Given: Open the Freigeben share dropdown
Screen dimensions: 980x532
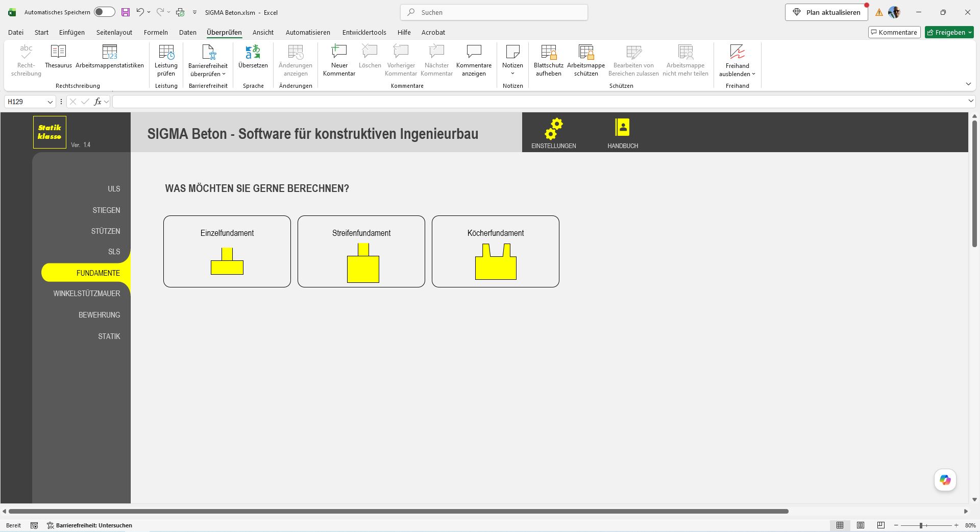Looking at the screenshot, I should 949,32.
